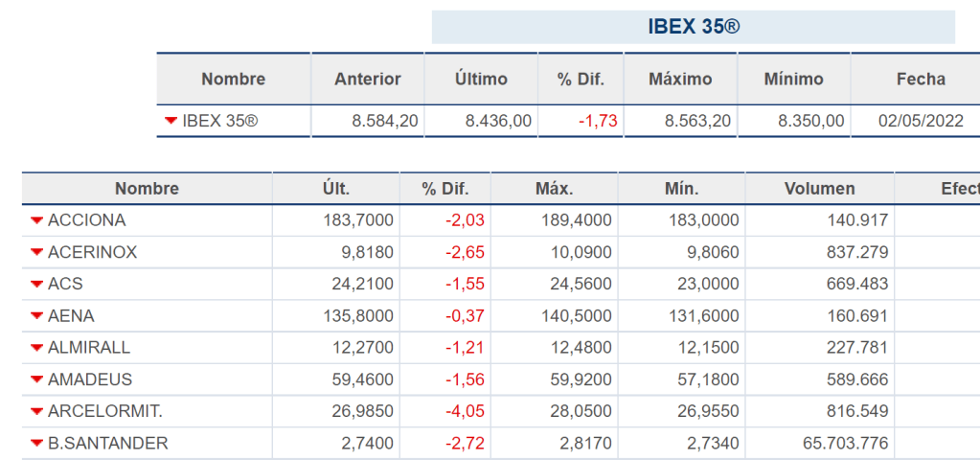Image resolution: width=980 pixels, height=460 pixels.
Task: Sort by the Volumen column header
Action: pyautogui.click(x=819, y=189)
